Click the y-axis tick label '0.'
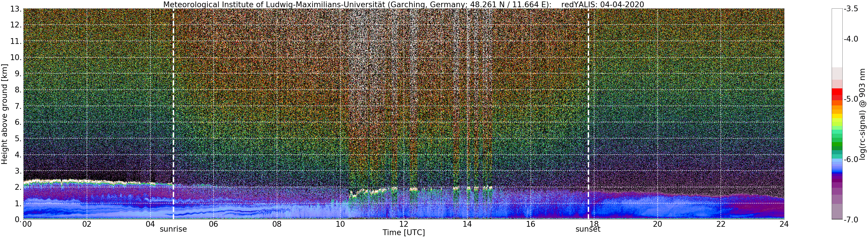Screen dimensions: 868x238 (x=18, y=220)
